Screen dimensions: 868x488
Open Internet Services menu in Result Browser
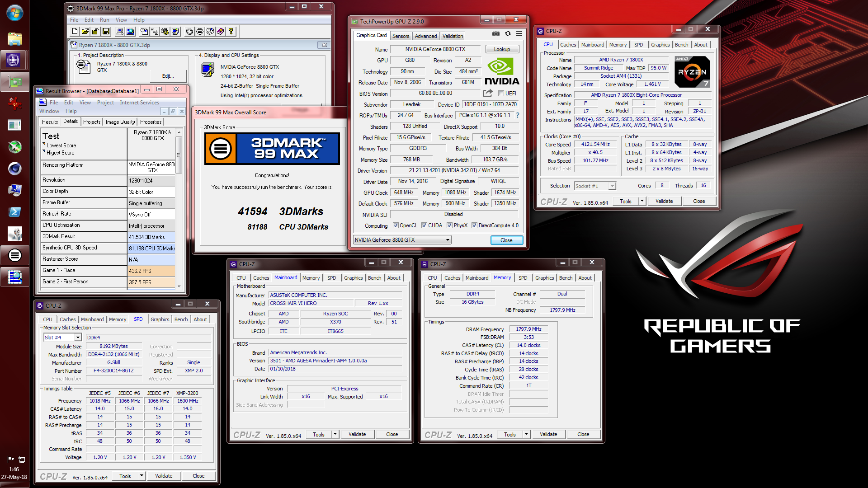139,103
